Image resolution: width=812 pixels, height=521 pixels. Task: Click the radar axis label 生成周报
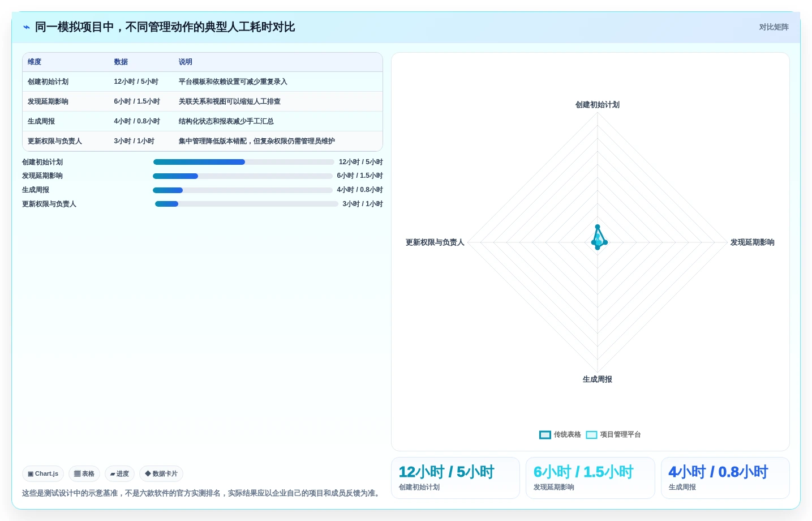point(598,379)
